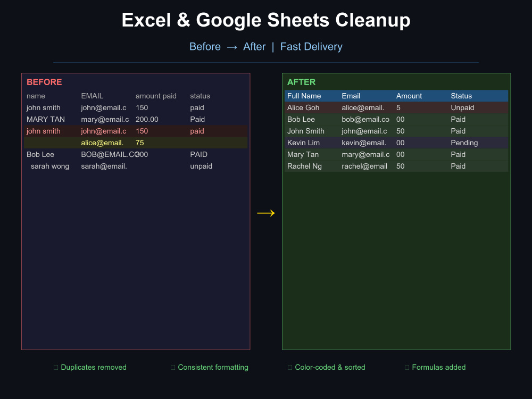
Task: Select the rachel@email cell
Action: (364, 166)
